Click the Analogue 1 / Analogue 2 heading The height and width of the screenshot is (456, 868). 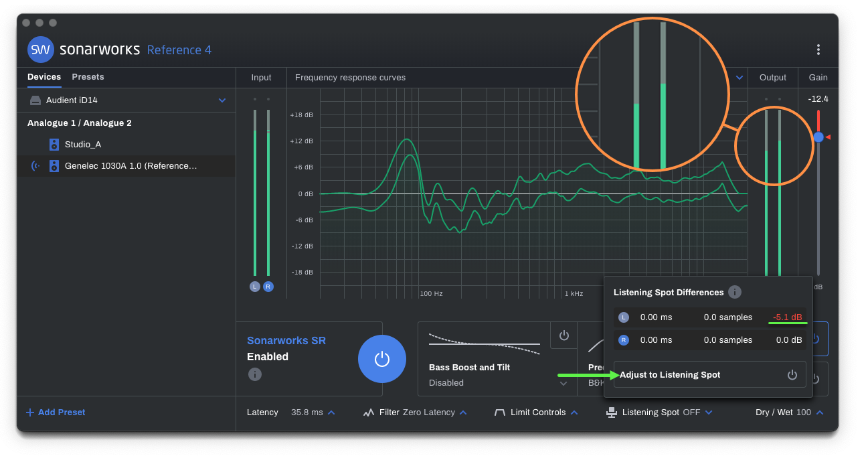click(80, 123)
